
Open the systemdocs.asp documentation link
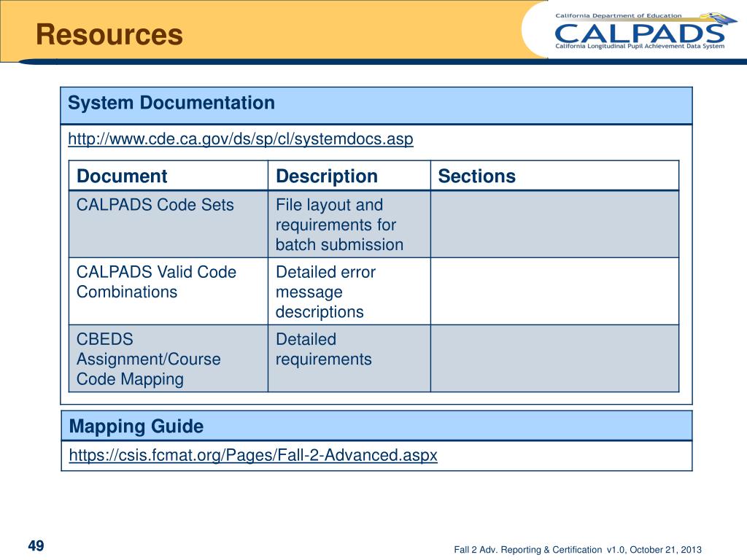click(x=241, y=139)
